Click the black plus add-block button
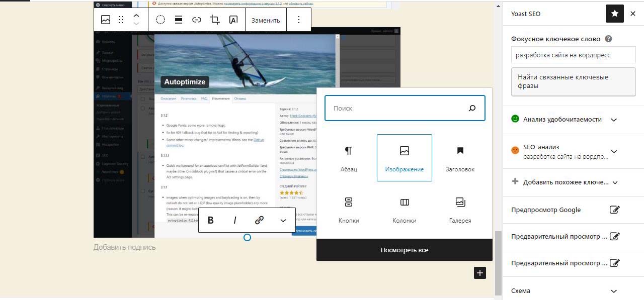The height and width of the screenshot is (300, 644). click(x=480, y=273)
